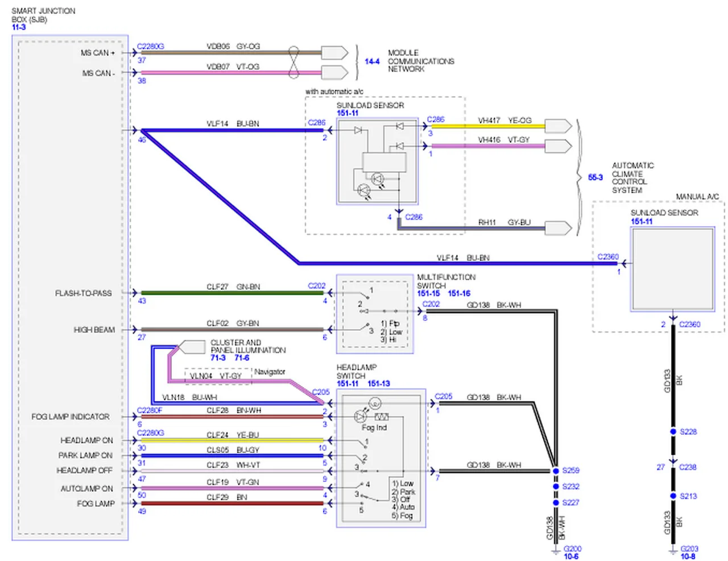The image size is (728, 561).
Task: Select the PARK LAMP ON pin label
Action: point(85,455)
